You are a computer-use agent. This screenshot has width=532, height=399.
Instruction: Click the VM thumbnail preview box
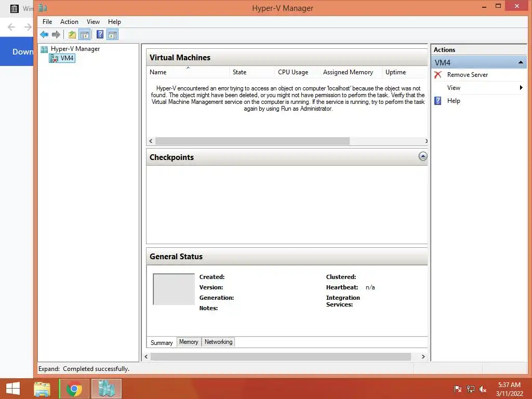tap(174, 289)
